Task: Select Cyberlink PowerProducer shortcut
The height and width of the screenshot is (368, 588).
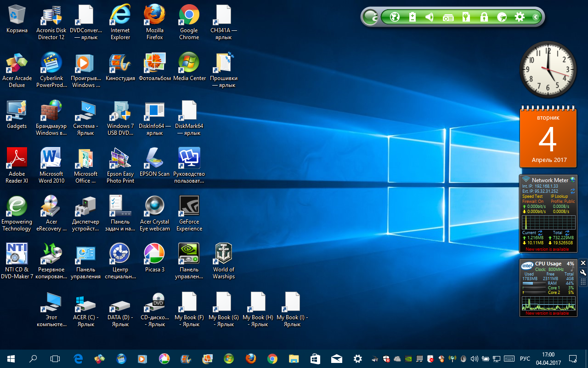Action: [51, 70]
